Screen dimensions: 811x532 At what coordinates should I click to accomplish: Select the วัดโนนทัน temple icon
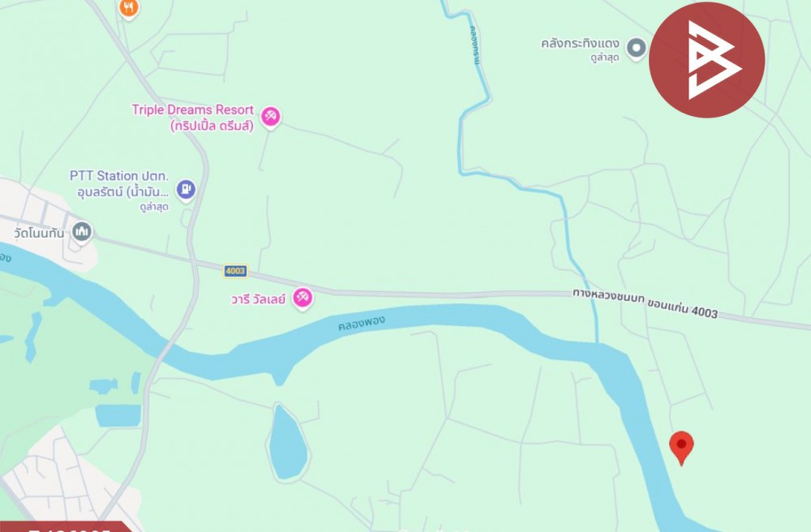pos(82,232)
